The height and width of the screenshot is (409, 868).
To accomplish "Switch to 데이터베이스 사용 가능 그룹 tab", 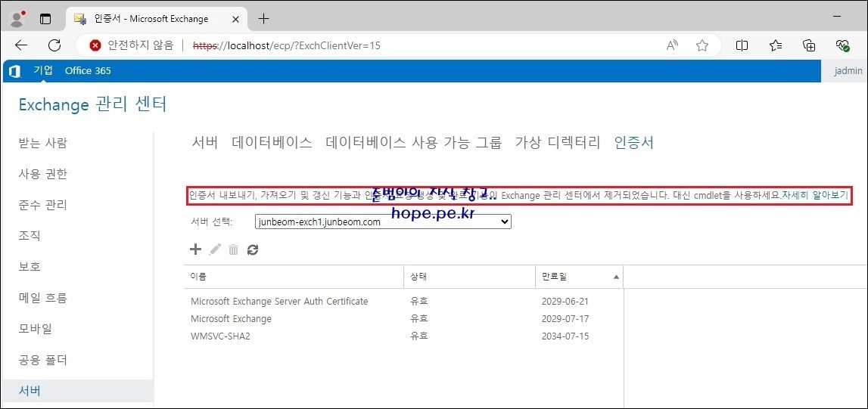I will pos(413,143).
